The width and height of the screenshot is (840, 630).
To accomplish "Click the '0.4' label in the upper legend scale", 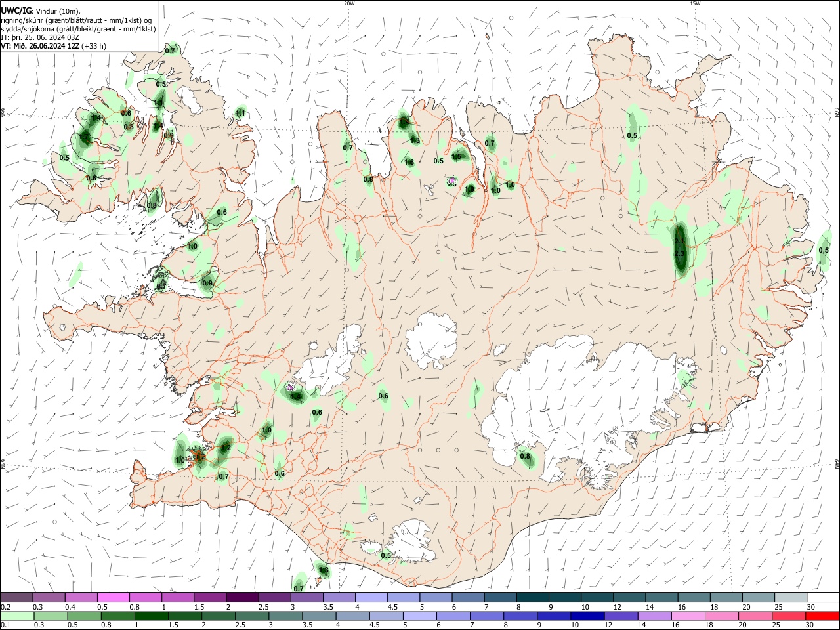I will 70,607.
